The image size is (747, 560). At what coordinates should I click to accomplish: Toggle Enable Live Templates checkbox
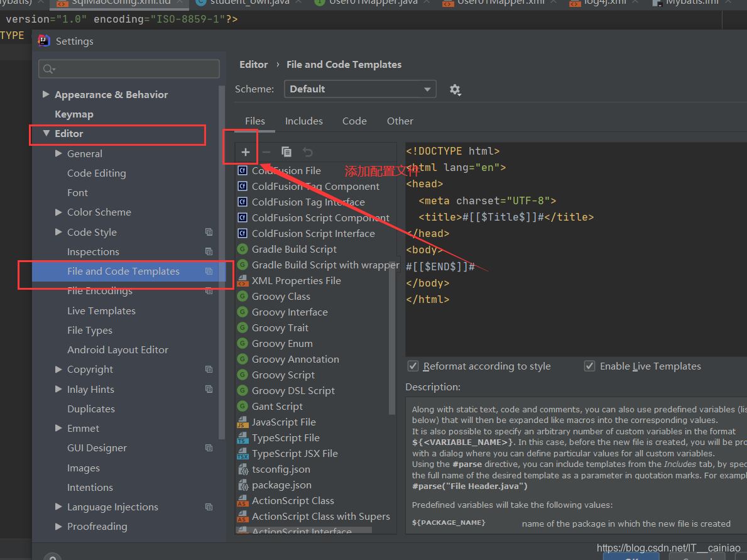590,366
